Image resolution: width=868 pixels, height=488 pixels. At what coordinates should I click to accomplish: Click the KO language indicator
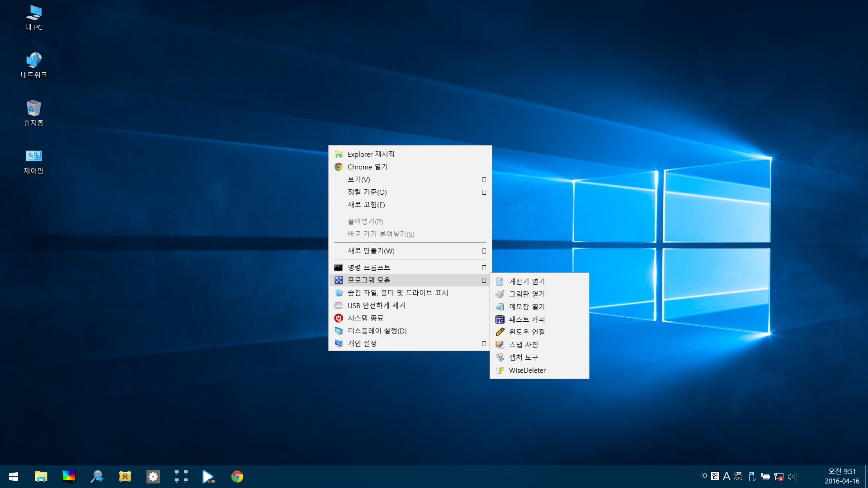click(703, 476)
